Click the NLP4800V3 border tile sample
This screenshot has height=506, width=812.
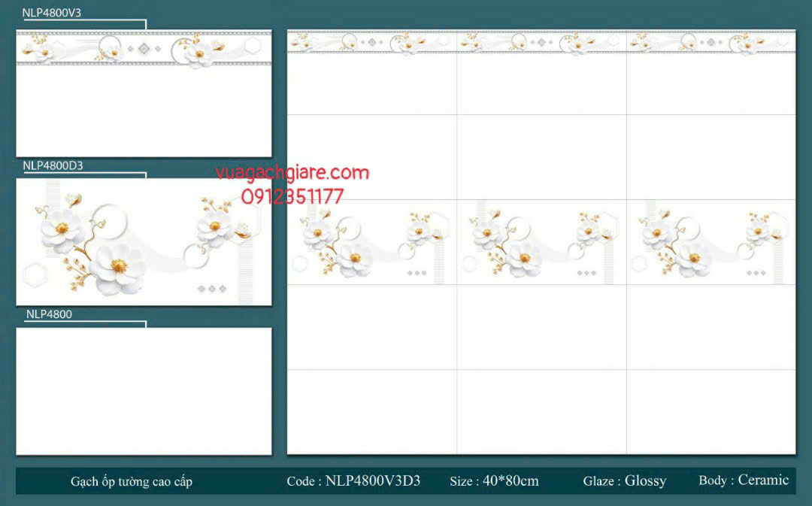click(144, 92)
